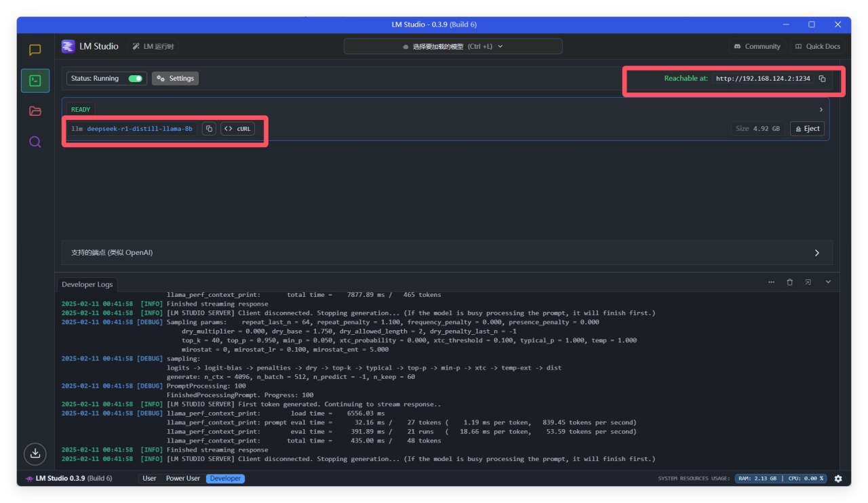868x503 pixels.
Task: Select the Developer mode
Action: (225, 479)
